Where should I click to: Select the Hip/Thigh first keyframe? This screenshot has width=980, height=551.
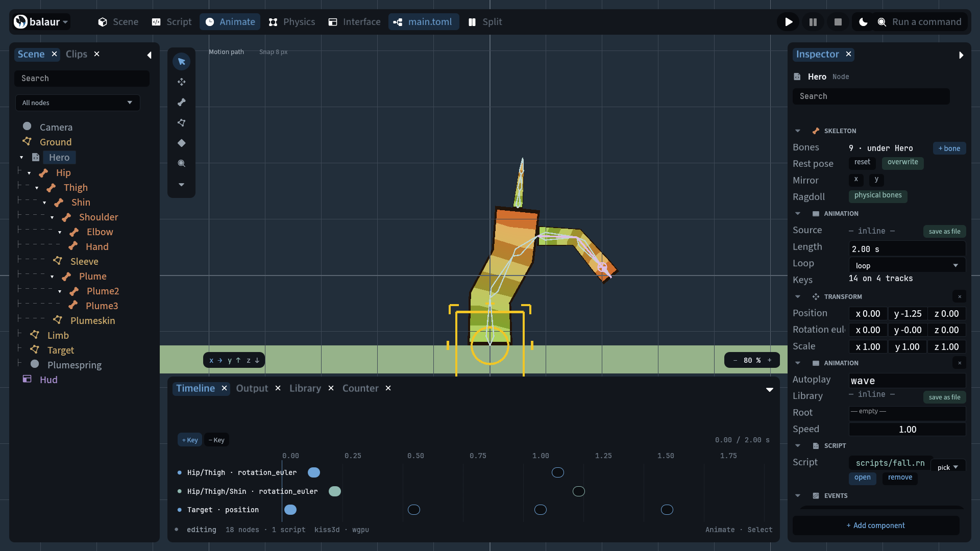pos(314,472)
